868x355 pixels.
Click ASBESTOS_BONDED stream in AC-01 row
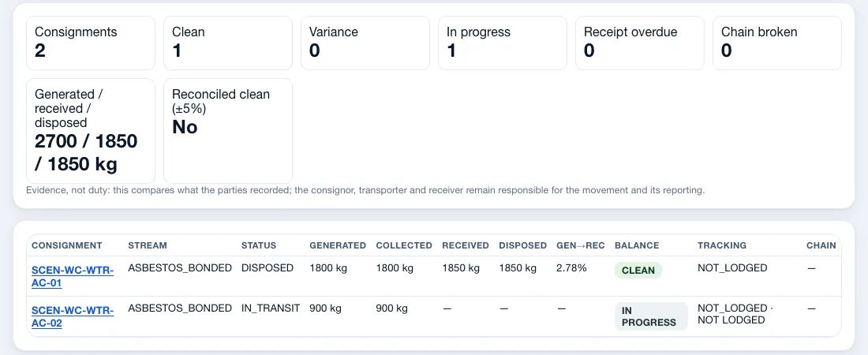pyautogui.click(x=180, y=268)
